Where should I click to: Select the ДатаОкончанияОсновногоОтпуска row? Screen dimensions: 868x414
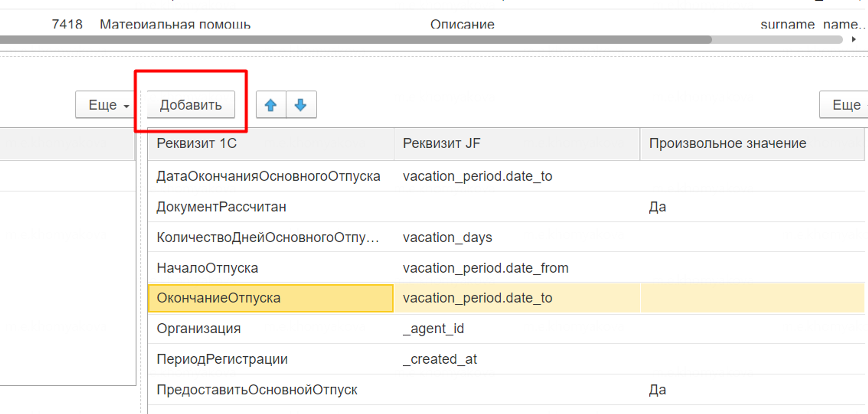click(268, 177)
